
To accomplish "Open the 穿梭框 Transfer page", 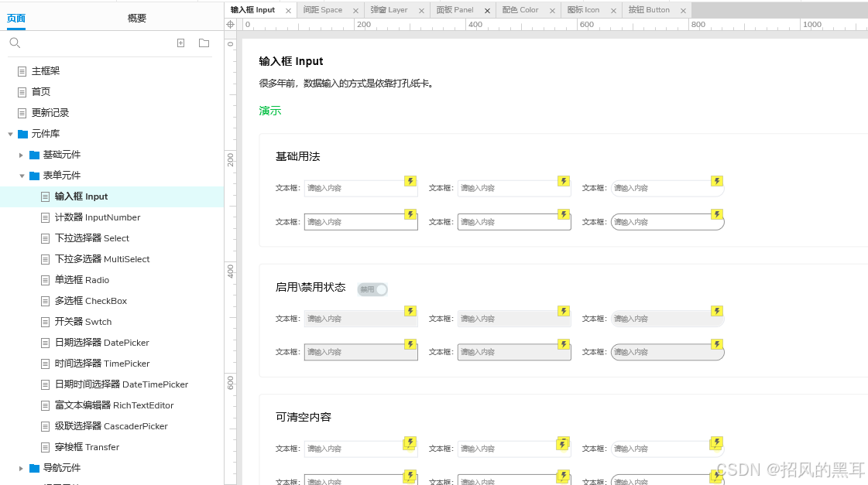I will pos(87,447).
